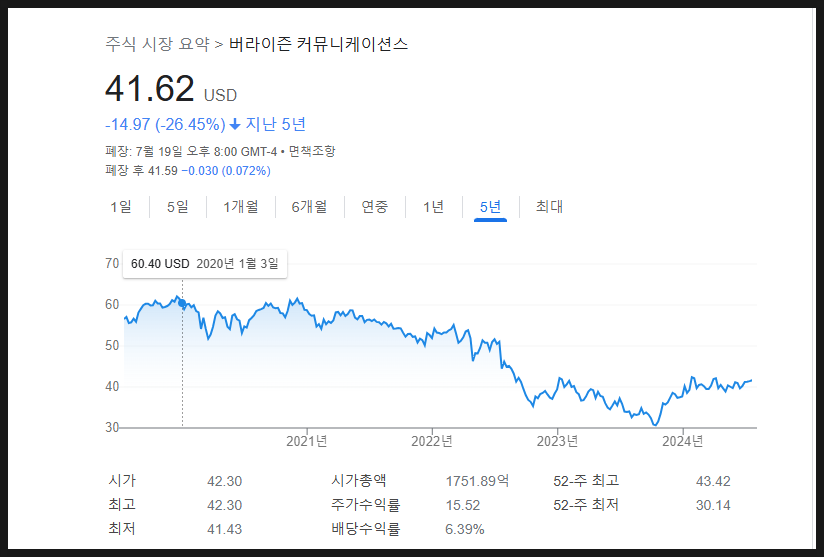Click the 시가 value 42.30
Image resolution: width=824 pixels, height=557 pixels.
(x=224, y=481)
